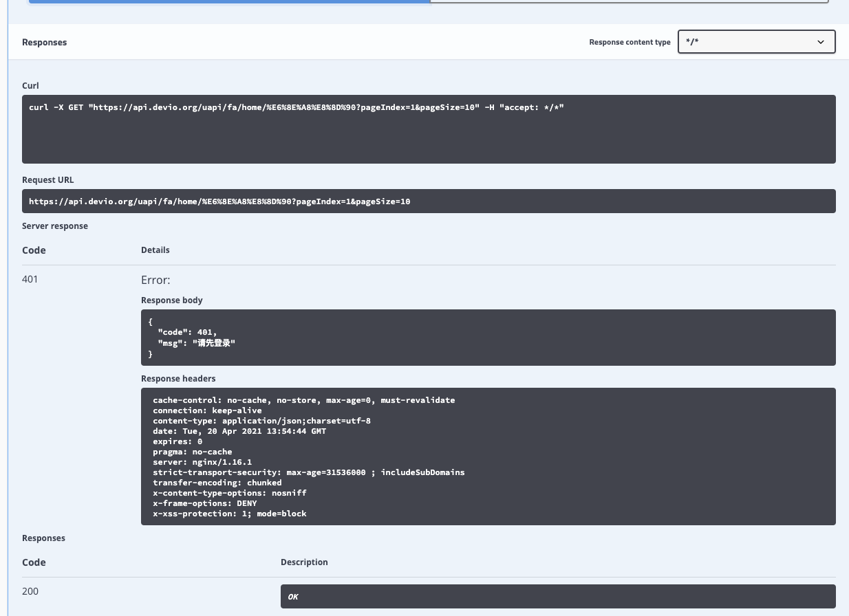Click the curl command text in the Curl block
Viewport: 849px width, 616px height.
click(296, 107)
